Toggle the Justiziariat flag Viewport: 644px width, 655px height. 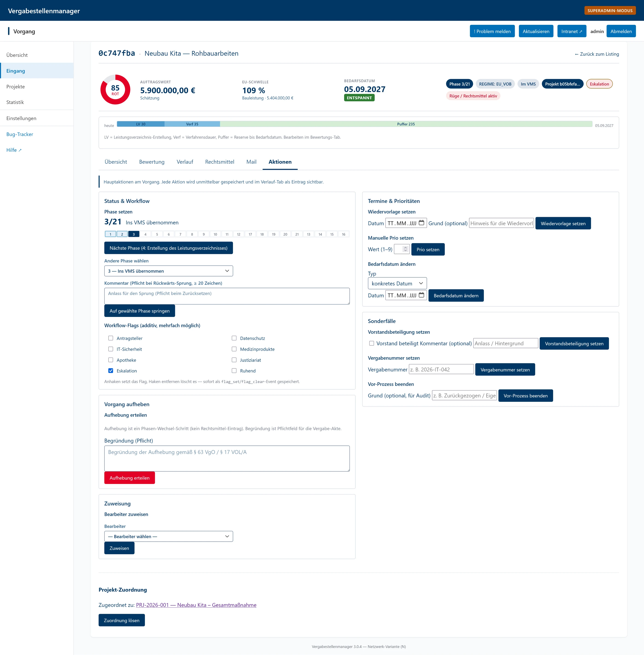(234, 360)
